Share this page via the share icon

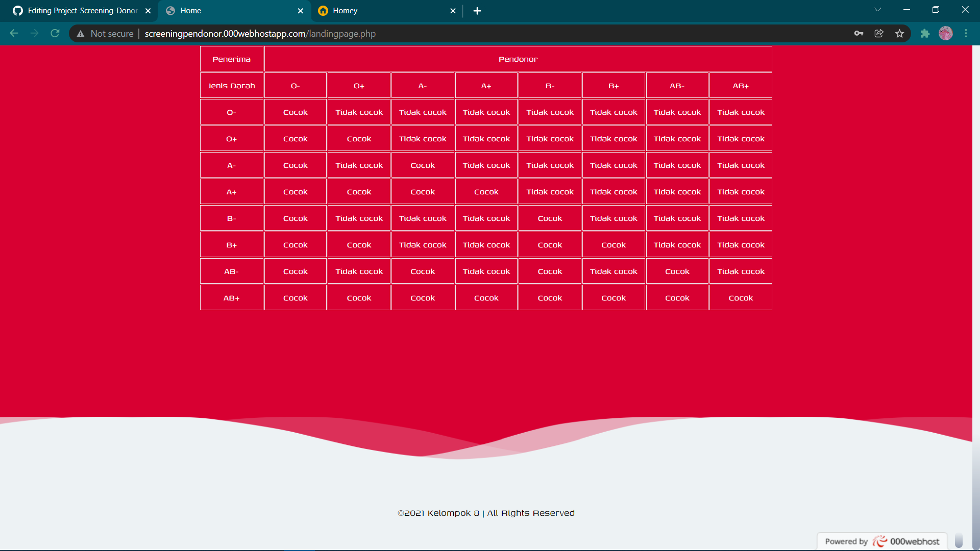pos(879,33)
